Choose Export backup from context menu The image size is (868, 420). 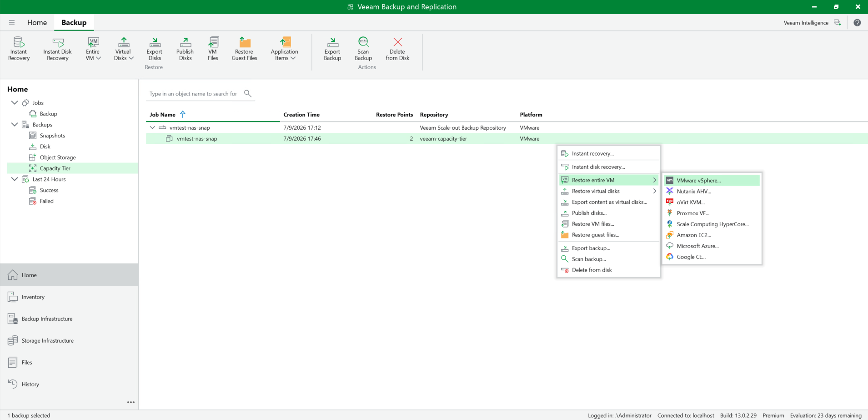(x=609, y=248)
